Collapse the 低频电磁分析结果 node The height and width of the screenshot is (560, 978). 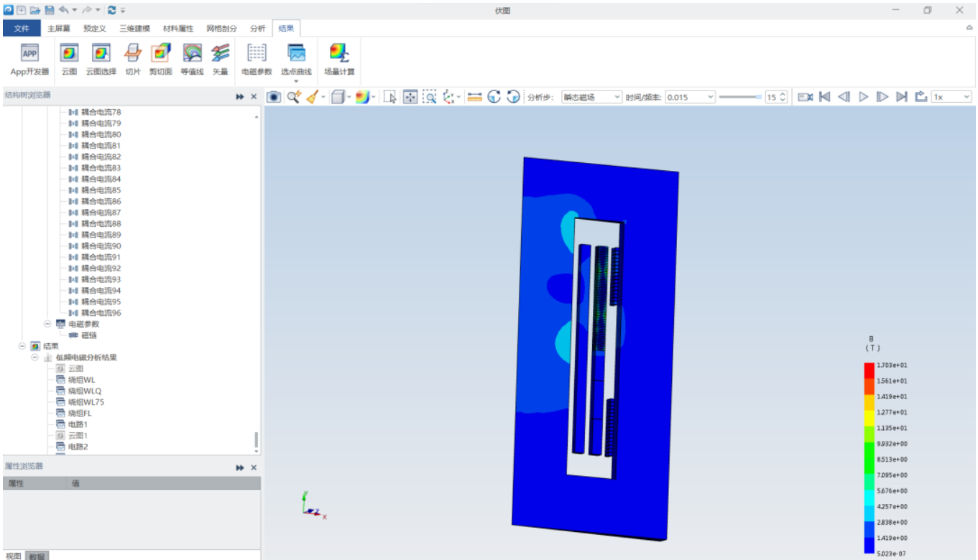(x=34, y=358)
